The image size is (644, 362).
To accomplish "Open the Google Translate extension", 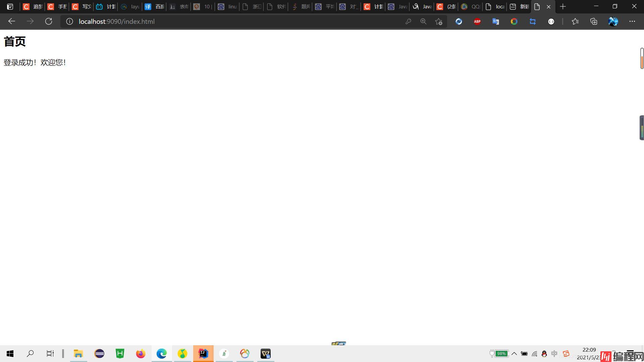I will 496,21.
